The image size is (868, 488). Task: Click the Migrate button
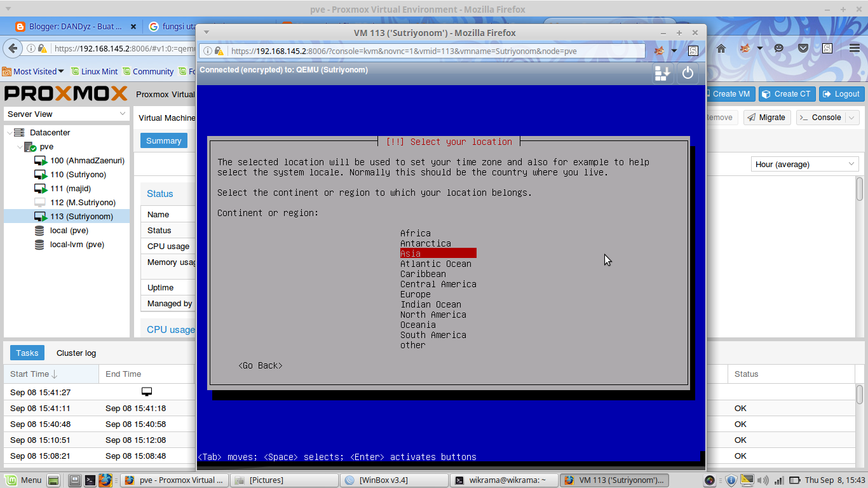(766, 118)
